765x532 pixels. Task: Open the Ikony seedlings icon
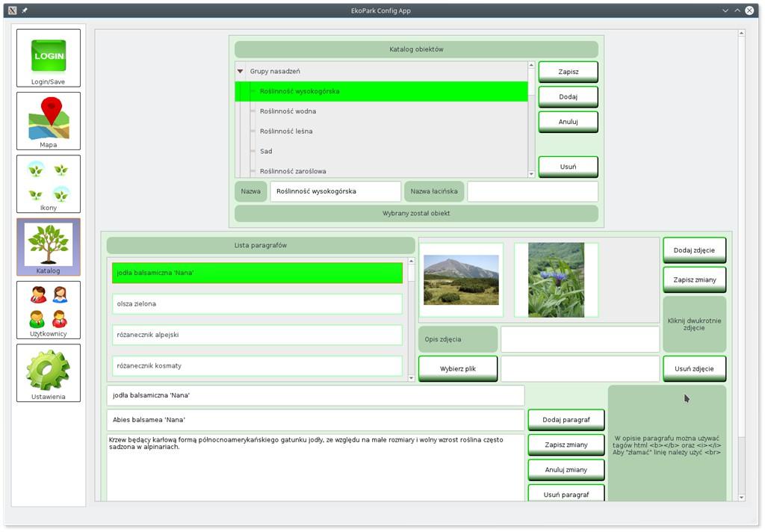[49, 184]
